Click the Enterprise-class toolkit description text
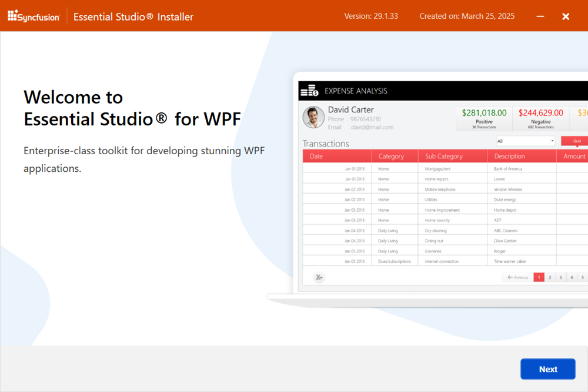 [x=144, y=160]
